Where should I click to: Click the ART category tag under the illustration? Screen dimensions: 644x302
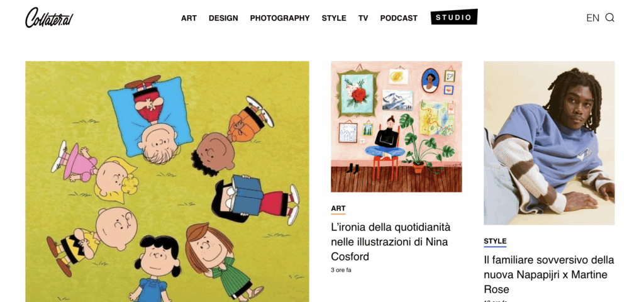(x=338, y=208)
